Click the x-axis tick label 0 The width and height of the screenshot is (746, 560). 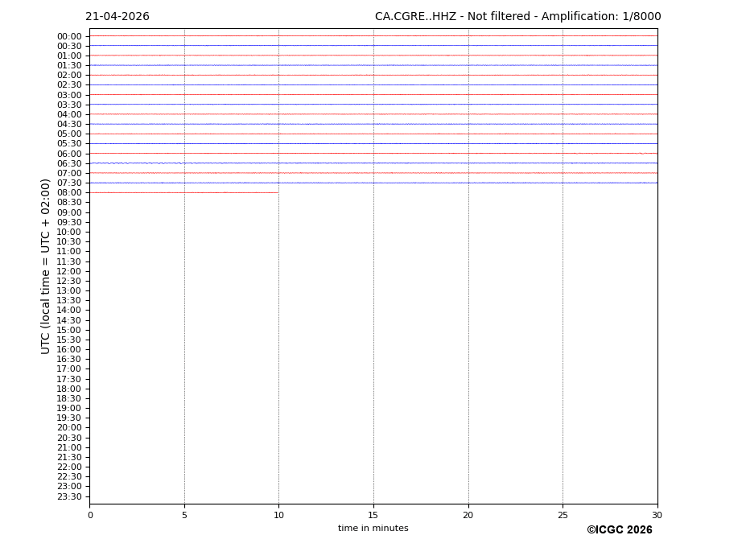tap(90, 516)
